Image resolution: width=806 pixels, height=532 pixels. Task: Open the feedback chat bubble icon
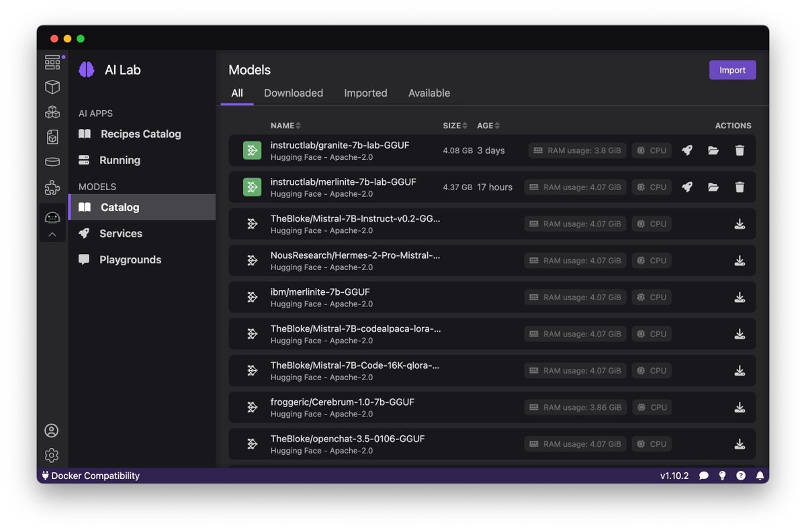704,476
